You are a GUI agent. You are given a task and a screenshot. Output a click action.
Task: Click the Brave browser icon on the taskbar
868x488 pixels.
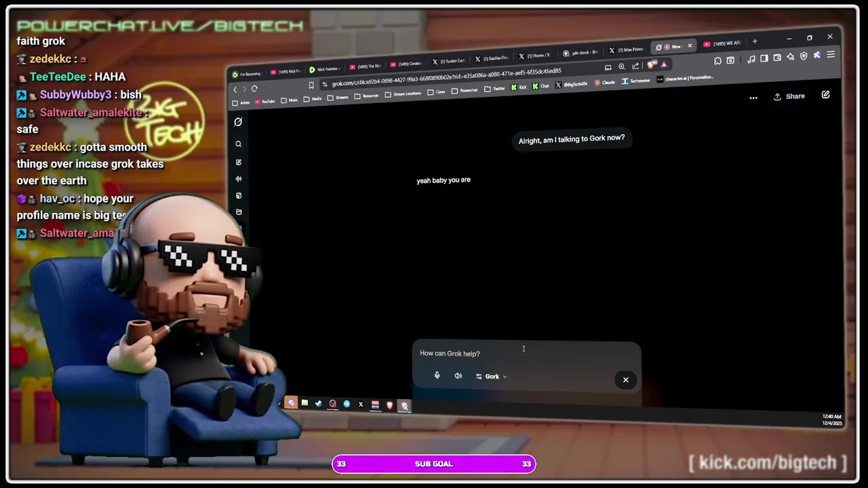(x=390, y=405)
